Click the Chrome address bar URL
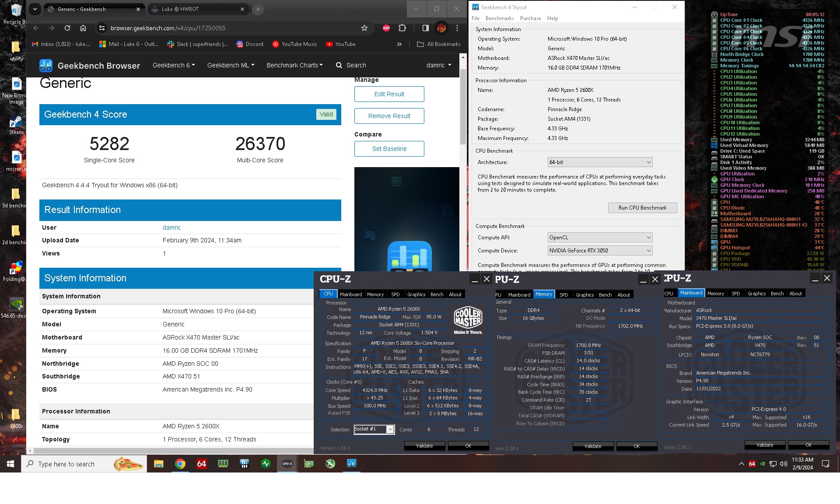 168,28
